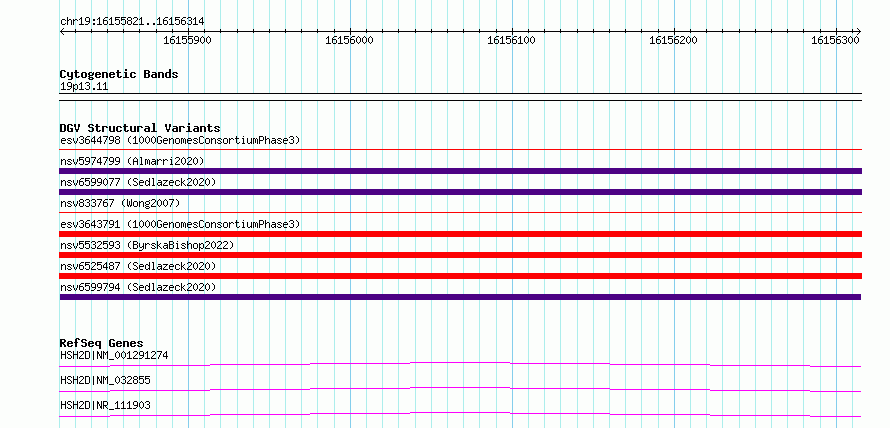Viewport: 890px width, 428px height.
Task: Click magenta intron line of NM_001291274
Action: [x=460, y=364]
